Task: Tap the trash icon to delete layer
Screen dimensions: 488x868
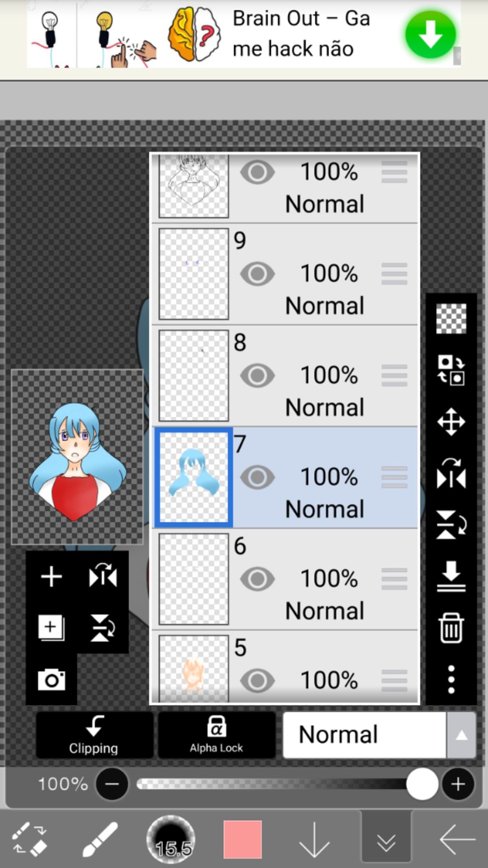Action: tap(451, 628)
